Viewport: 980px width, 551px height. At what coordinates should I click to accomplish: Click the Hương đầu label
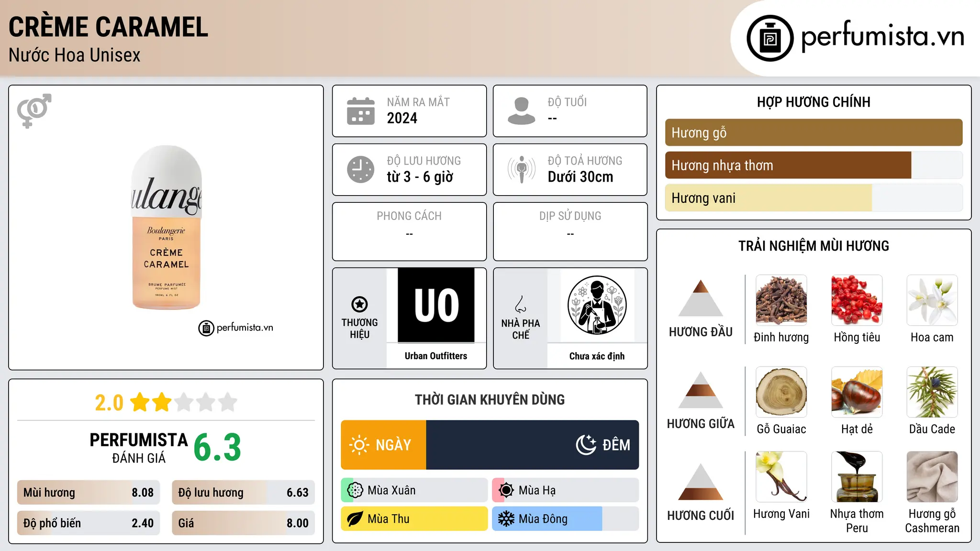pos(701,332)
